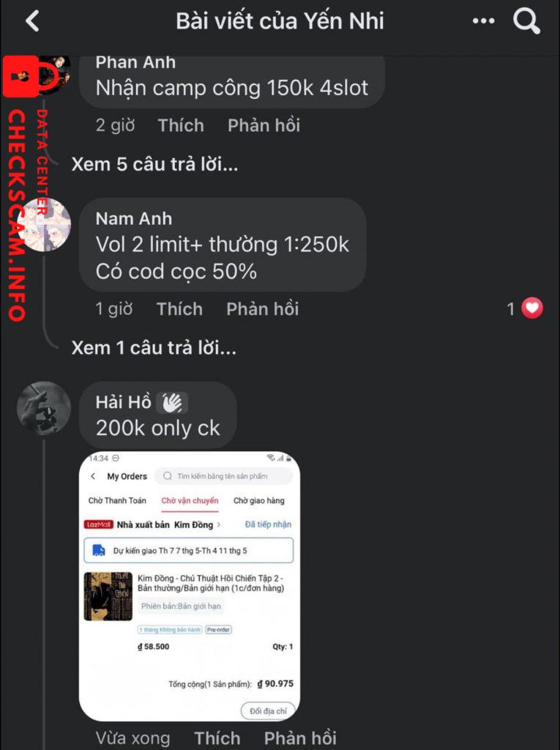Like Phan Anh's comment with Thích
Image resolution: width=560 pixels, height=750 pixels.
tap(181, 125)
